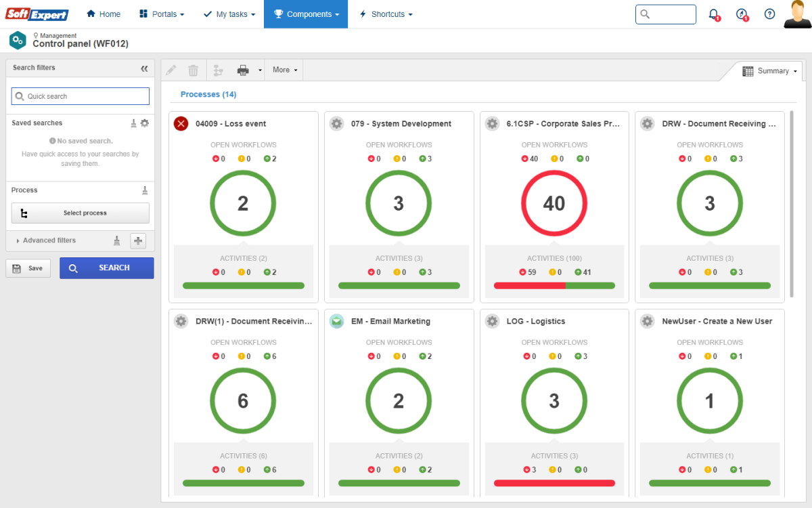This screenshot has width=812, height=508.
Task: Click the SoftExpert logo
Action: [37, 14]
